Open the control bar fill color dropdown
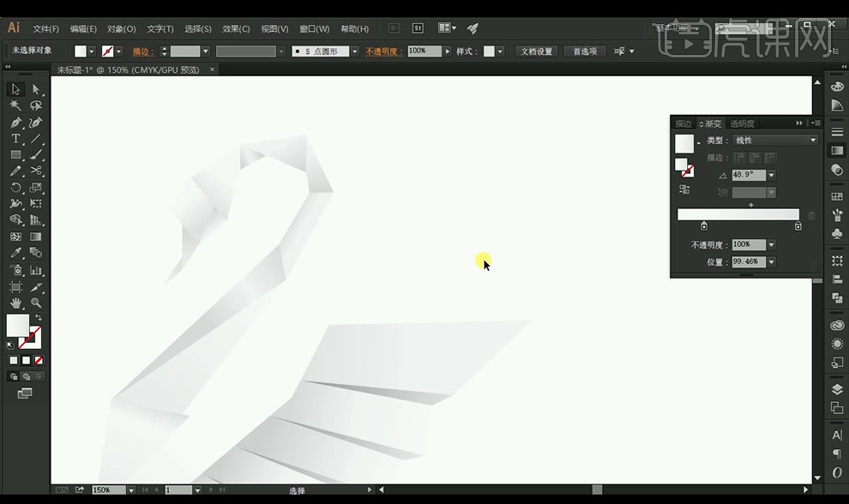 (x=92, y=51)
